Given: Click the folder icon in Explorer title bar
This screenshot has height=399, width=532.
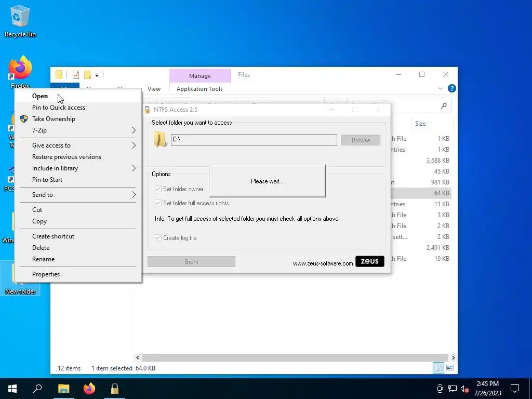Looking at the screenshot, I should (x=59, y=75).
